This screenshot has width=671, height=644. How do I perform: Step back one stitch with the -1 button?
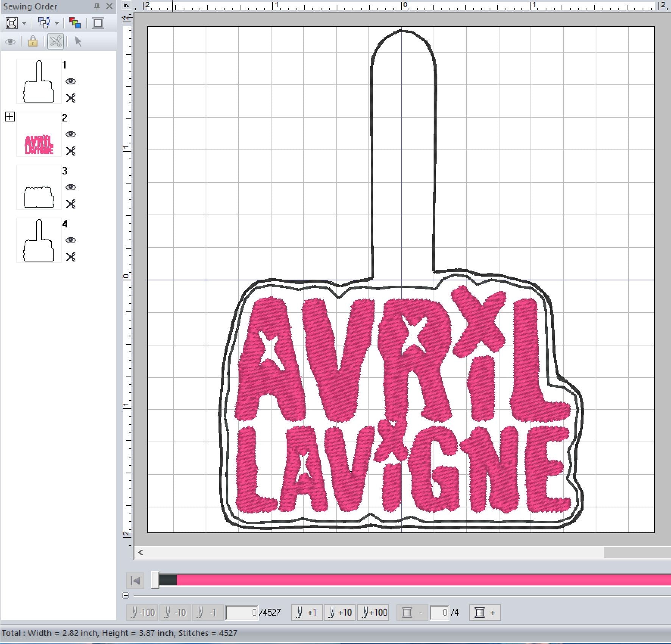coord(207,612)
